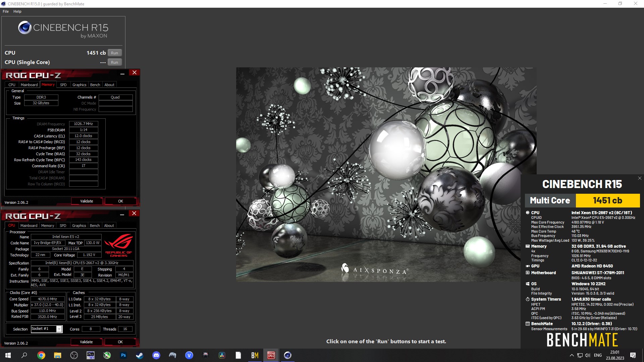Open Bench tab in upper CPU-Z window

(x=95, y=85)
